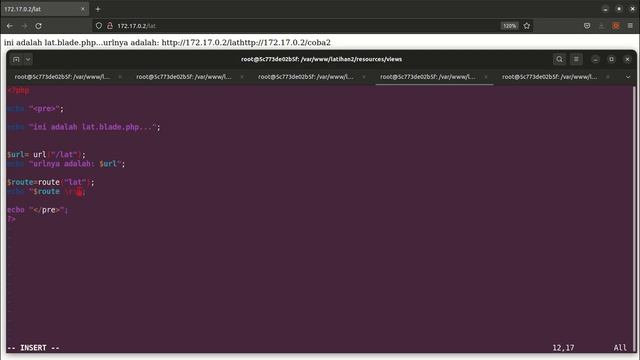Click the echo "</pre>" line
The image size is (640, 360).
38,210
